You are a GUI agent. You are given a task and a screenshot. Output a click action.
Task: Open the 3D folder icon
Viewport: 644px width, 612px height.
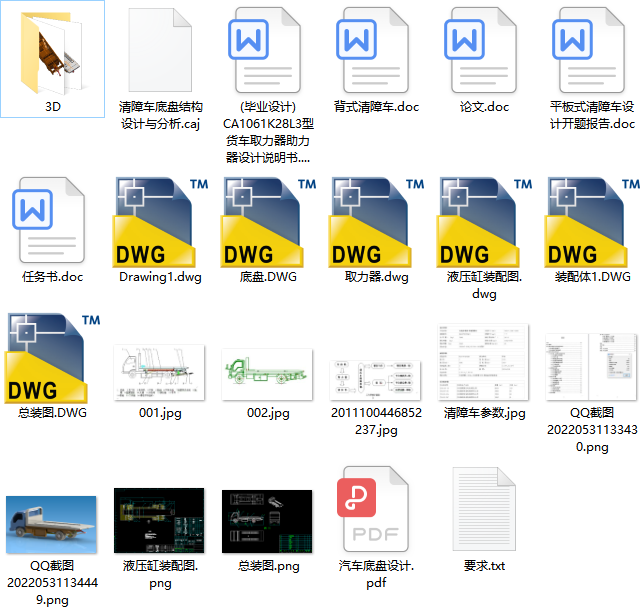pyautogui.click(x=52, y=53)
